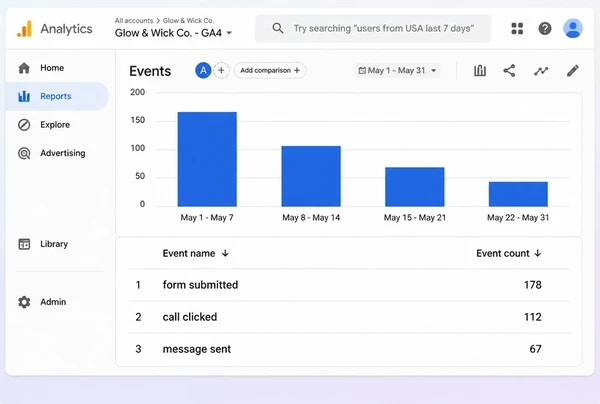Open the Explore section
Viewport: 600px width, 404px height.
coord(57,125)
